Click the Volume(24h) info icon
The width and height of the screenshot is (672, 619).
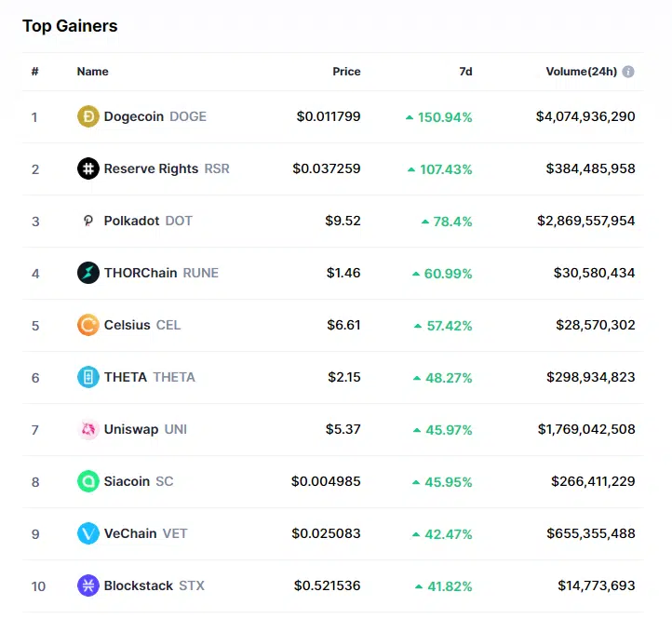(x=628, y=72)
